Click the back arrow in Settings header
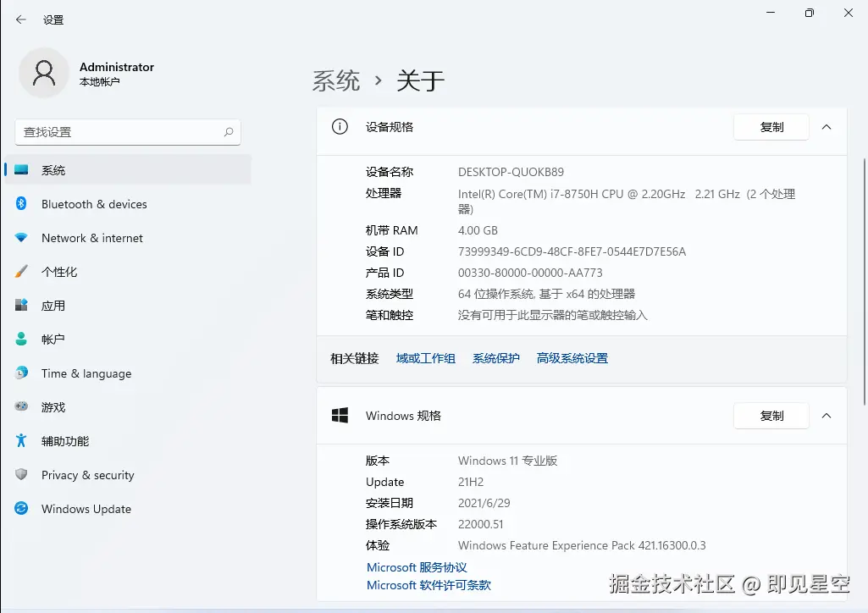Viewport: 868px width, 613px height. (21, 20)
